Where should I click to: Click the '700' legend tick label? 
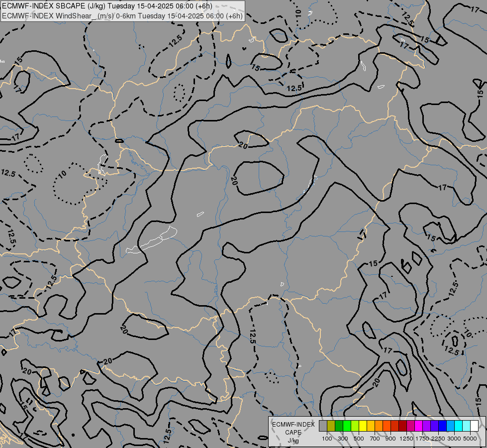[x=375, y=439]
